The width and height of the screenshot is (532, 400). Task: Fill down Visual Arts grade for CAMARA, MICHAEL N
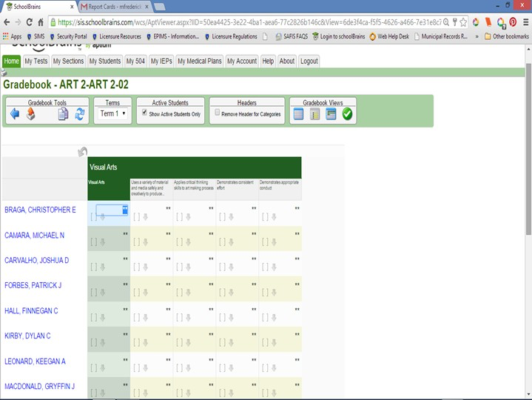point(102,242)
